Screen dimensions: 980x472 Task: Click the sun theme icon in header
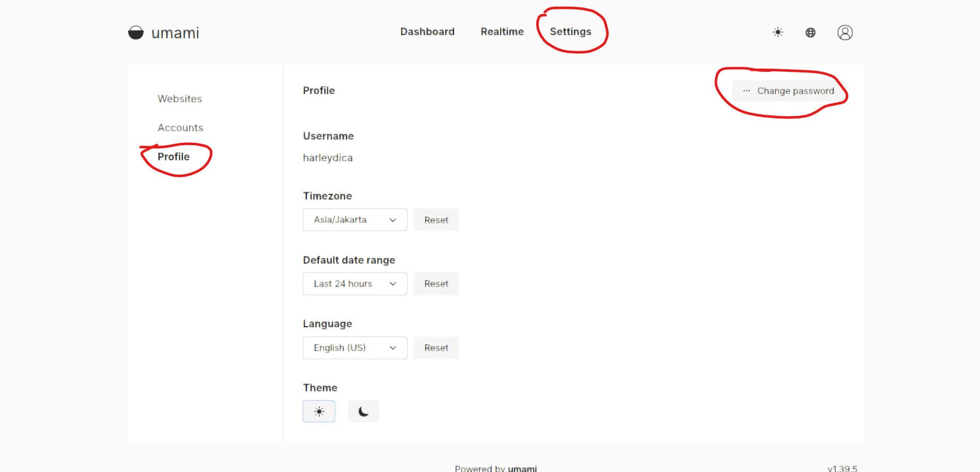pos(777,33)
